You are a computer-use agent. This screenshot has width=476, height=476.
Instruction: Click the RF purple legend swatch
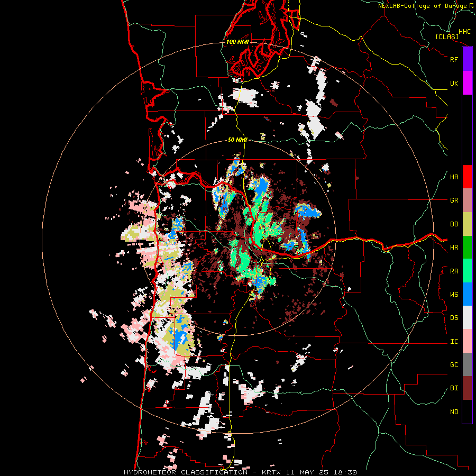(467, 59)
